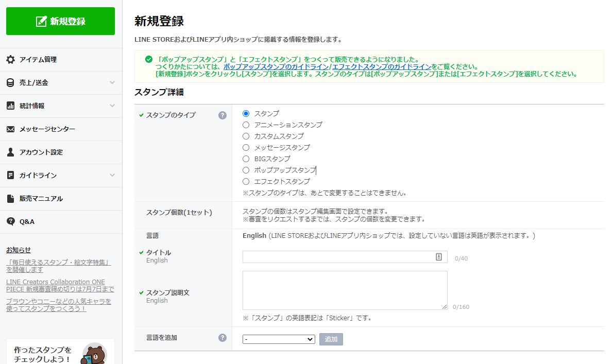Screen dimensions: 615x364
Task: Select the ポップアップスタンプ radio button
Action: click(246, 170)
